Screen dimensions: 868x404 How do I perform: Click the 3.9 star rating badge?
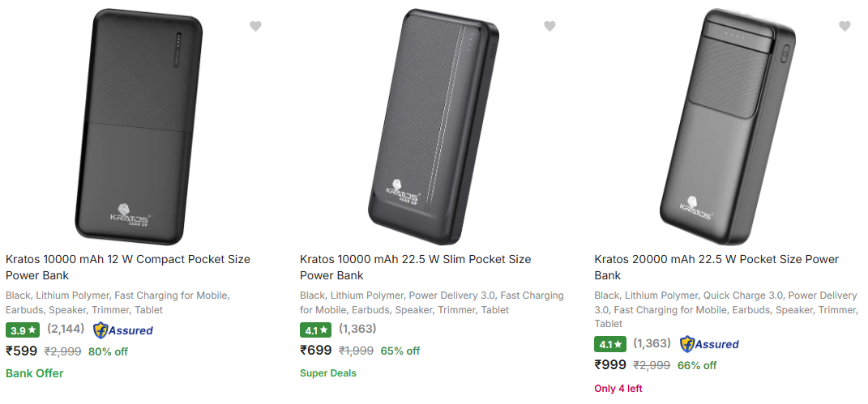(x=23, y=330)
